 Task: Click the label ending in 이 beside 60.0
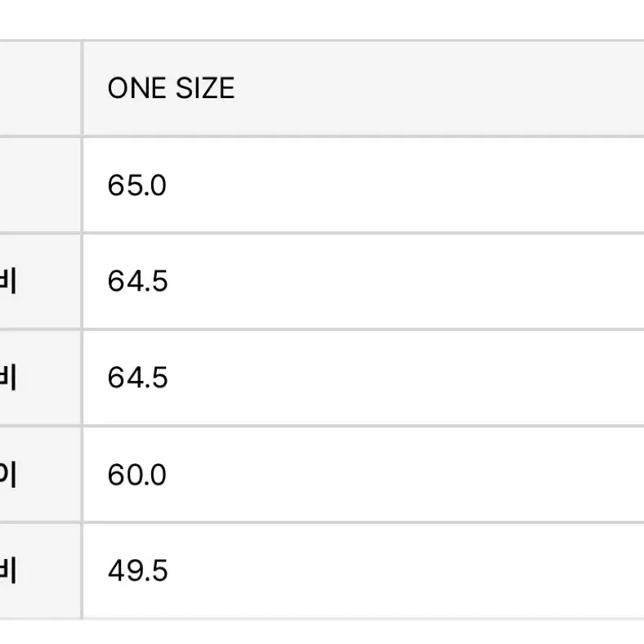point(8,474)
